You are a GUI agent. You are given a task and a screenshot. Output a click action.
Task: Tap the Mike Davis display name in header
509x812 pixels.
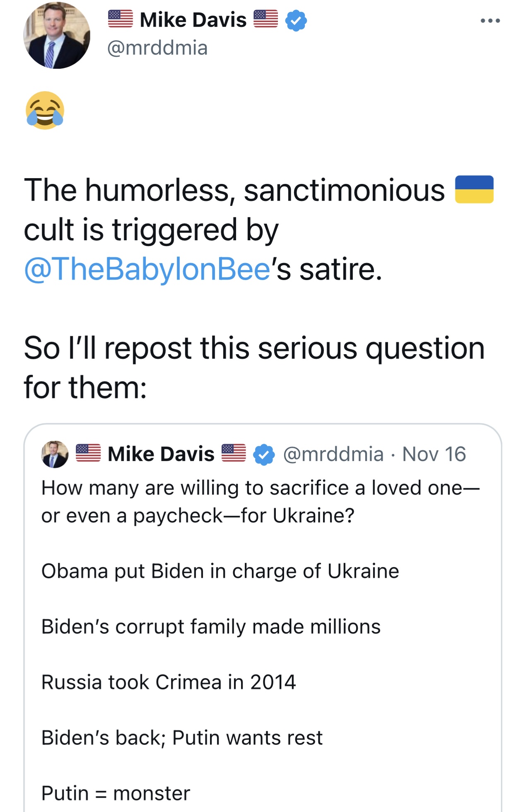[x=193, y=20]
